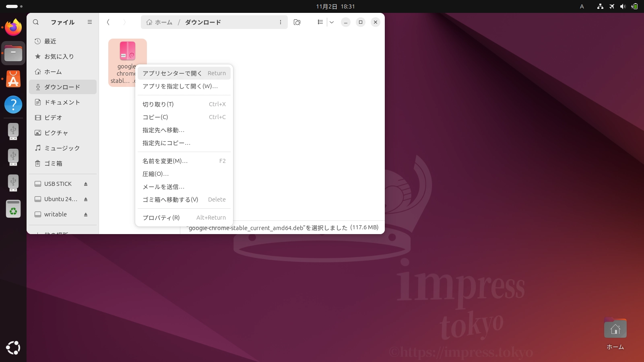Open Trash (ゴミ箱) in sidebar
The height and width of the screenshot is (362, 644).
[63, 163]
